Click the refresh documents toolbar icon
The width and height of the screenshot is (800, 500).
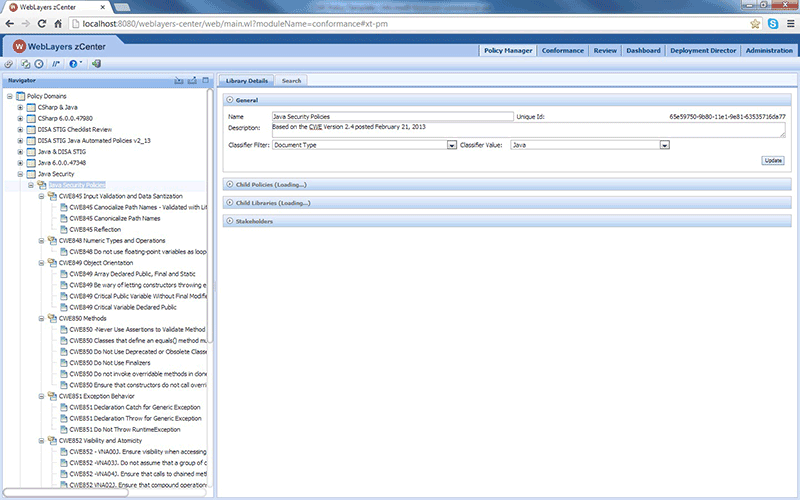(x=25, y=64)
